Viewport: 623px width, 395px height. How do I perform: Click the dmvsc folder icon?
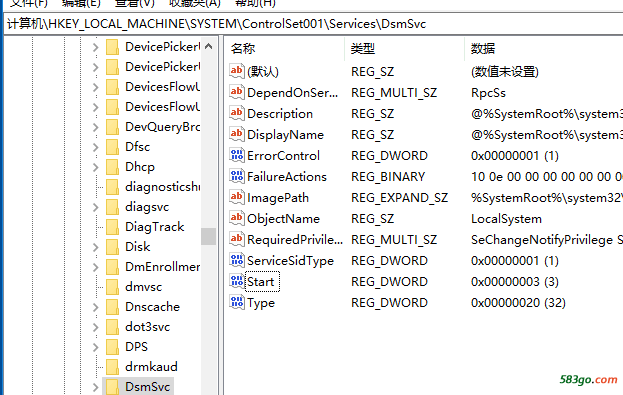112,287
